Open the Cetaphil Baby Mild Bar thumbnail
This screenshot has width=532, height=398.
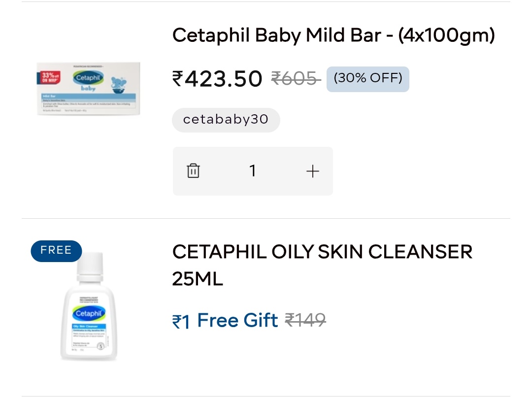coord(89,89)
